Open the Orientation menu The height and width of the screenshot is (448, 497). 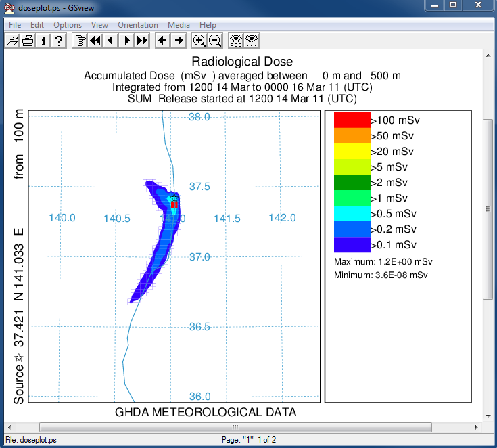point(138,25)
